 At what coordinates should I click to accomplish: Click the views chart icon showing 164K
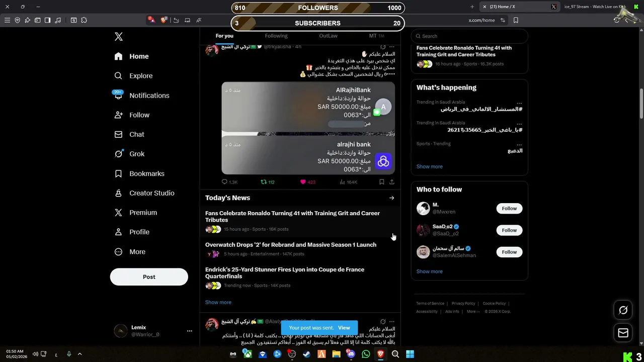342,182
